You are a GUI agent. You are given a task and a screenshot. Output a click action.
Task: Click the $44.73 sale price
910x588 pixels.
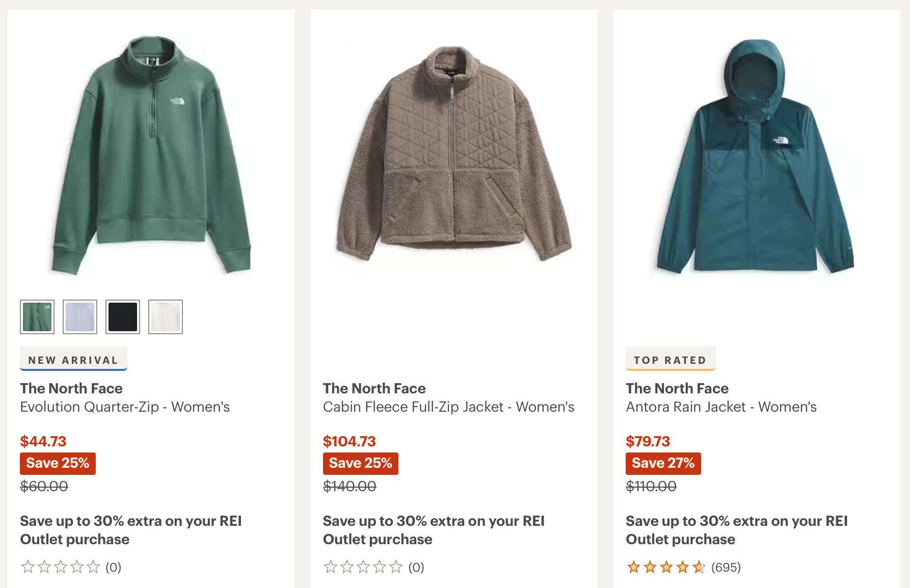pyautogui.click(x=43, y=441)
